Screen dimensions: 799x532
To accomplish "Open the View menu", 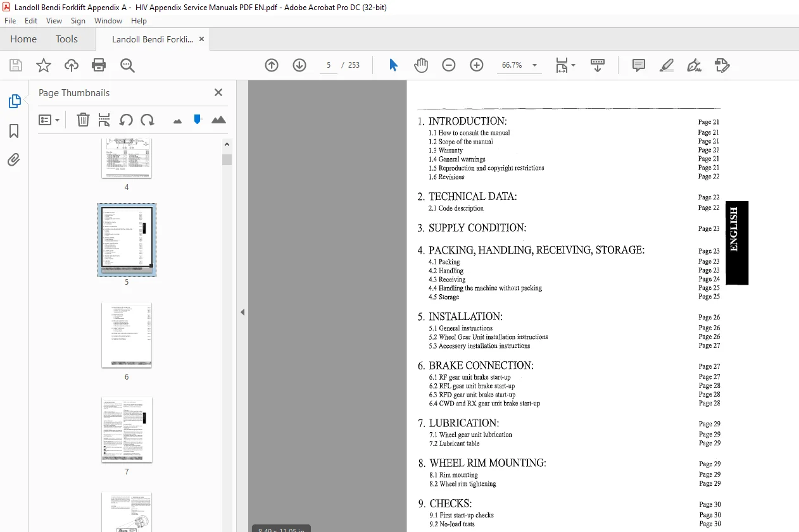I will [54, 21].
